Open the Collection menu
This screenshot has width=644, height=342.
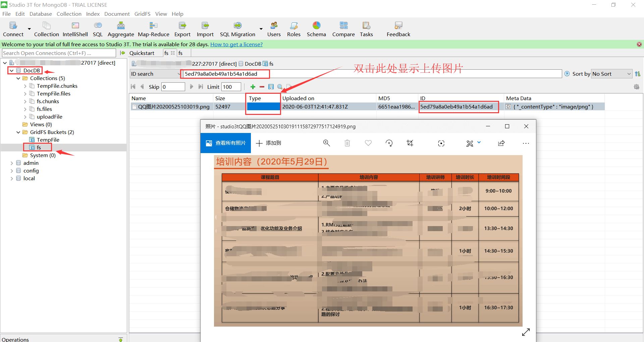[69, 14]
